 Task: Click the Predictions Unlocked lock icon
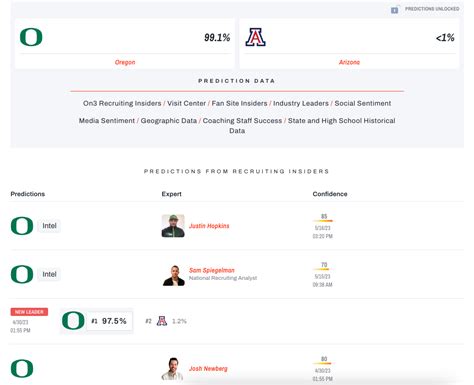[394, 10]
